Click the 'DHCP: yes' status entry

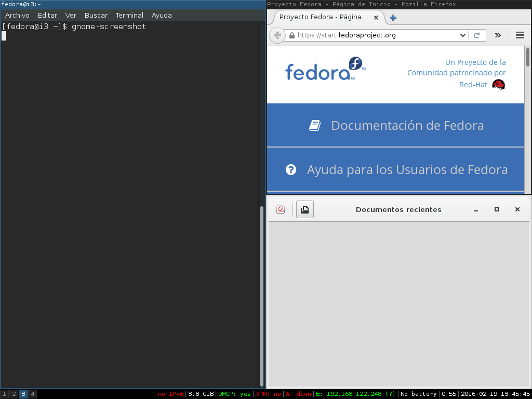tap(234, 394)
